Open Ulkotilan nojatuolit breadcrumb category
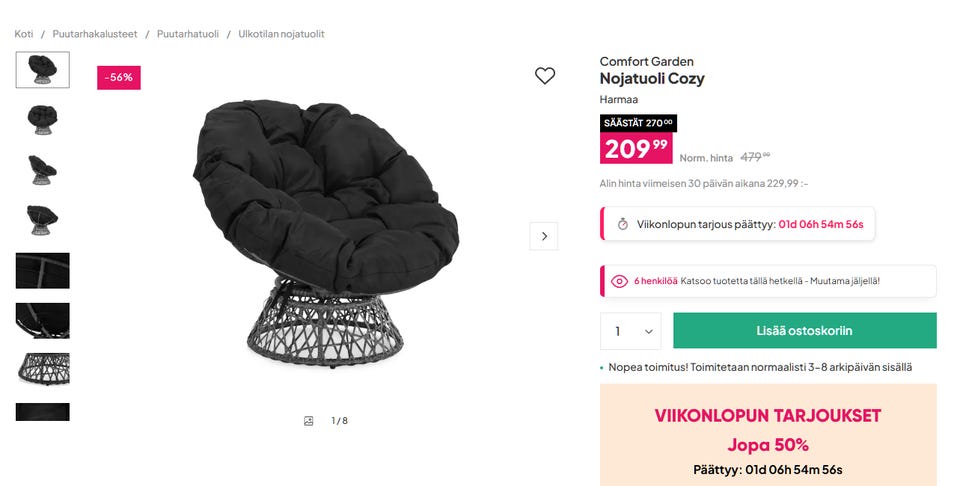The image size is (960, 486). point(281,34)
